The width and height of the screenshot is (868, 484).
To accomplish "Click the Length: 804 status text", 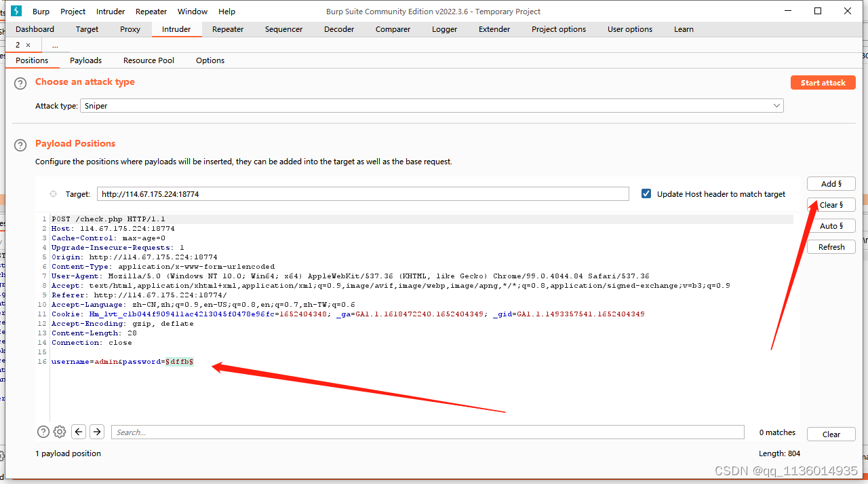I will (x=780, y=453).
